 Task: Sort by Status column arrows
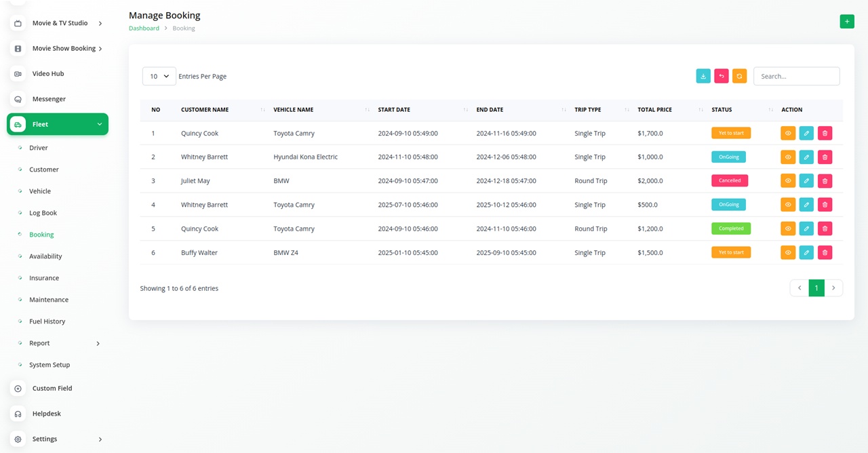[770, 110]
